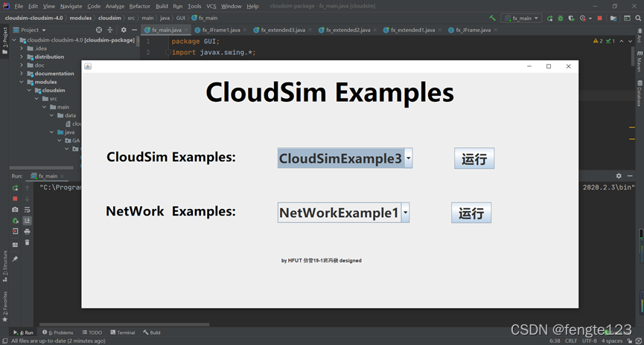The height and width of the screenshot is (345, 644).
Task: Expand the .idea folder
Action: tap(22, 48)
